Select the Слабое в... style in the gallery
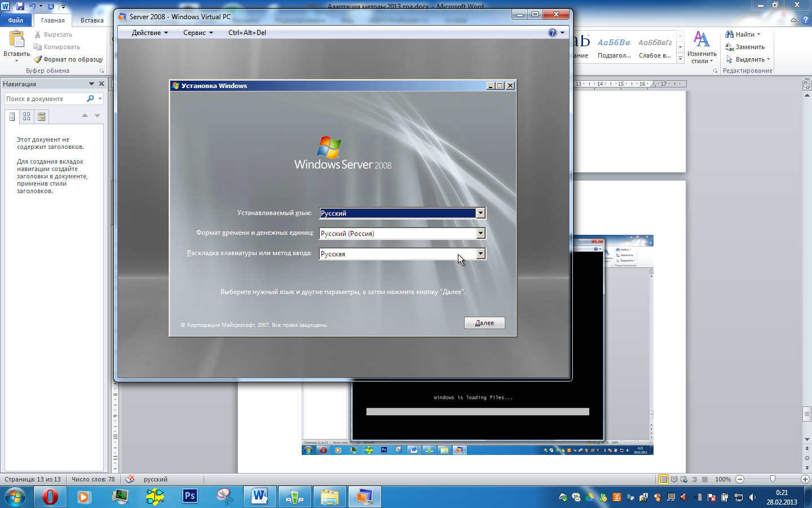Viewport: 812px width, 508px height. [655, 48]
